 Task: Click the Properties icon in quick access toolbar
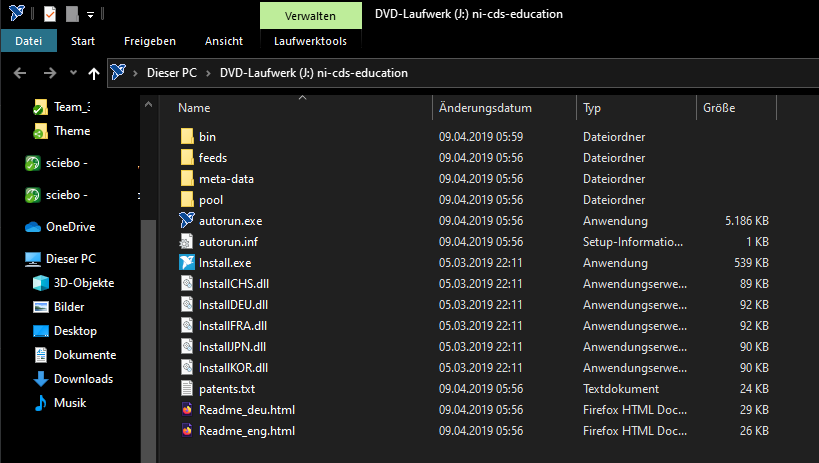[51, 14]
